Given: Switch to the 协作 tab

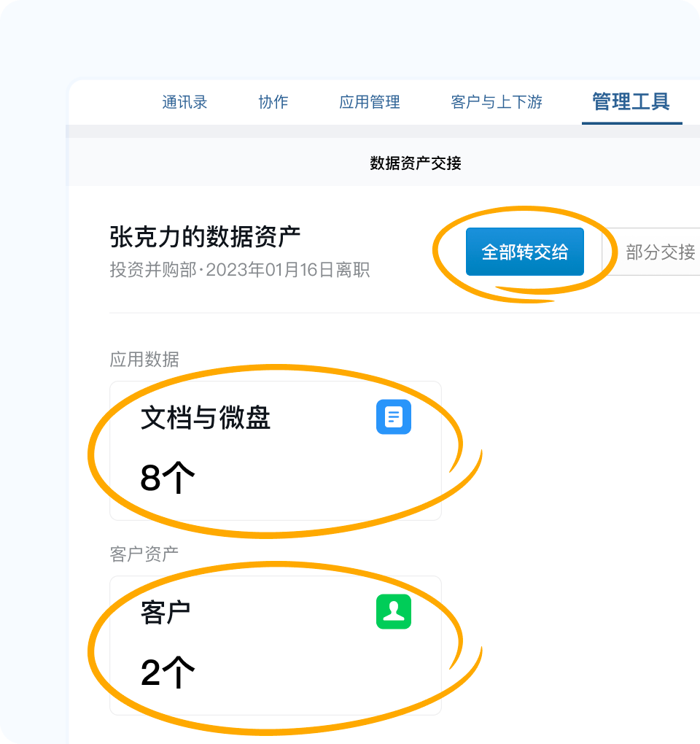Looking at the screenshot, I should (x=273, y=103).
